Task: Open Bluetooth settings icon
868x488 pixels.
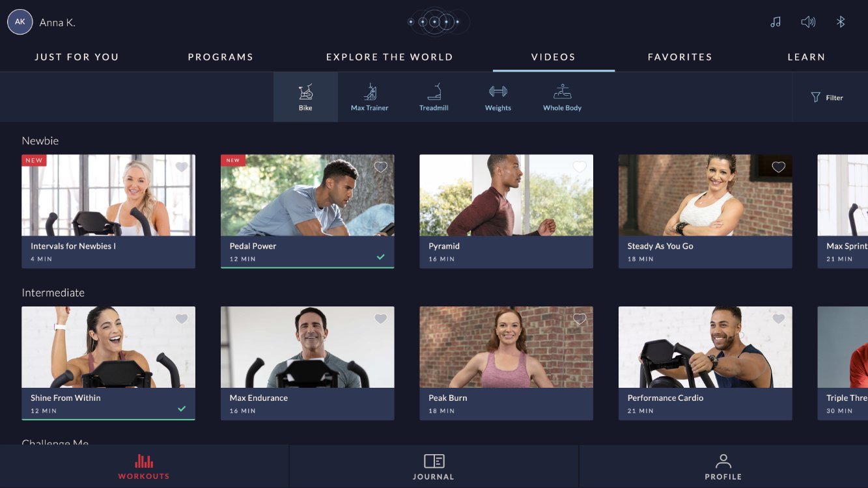Action: click(x=841, y=22)
